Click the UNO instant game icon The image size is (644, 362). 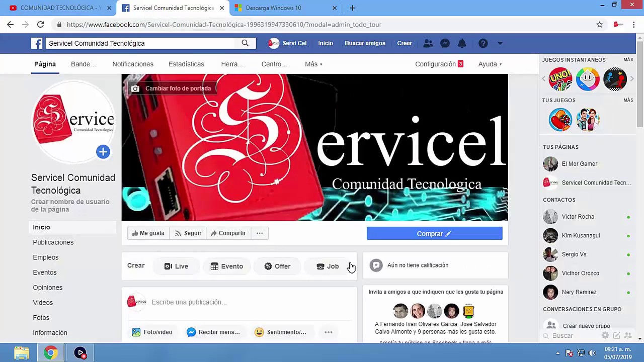tap(560, 79)
